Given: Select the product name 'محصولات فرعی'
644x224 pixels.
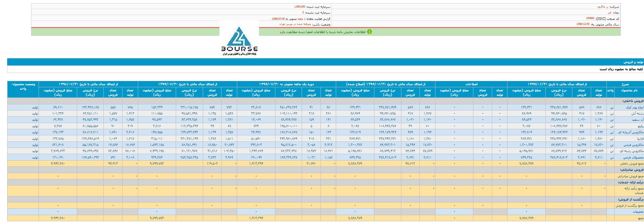Looking at the screenshot, I should (633, 158).
